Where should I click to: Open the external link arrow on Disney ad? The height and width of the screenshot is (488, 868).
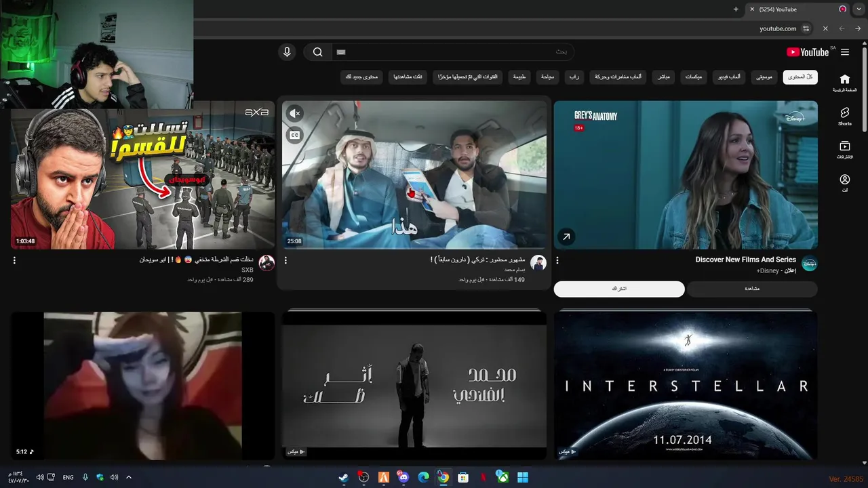(x=566, y=237)
